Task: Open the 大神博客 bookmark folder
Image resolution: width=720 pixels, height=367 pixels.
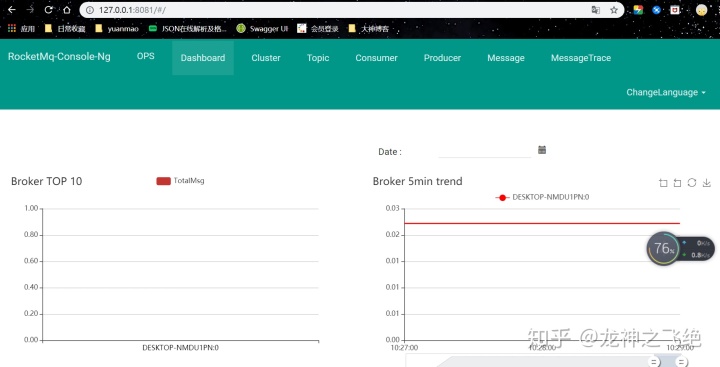Action: (x=369, y=28)
